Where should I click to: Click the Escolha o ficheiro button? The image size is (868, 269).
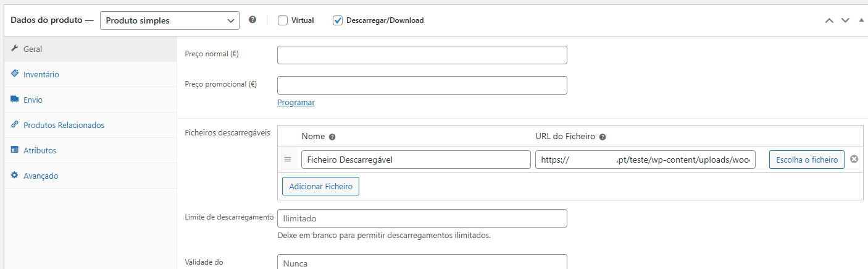(x=807, y=160)
